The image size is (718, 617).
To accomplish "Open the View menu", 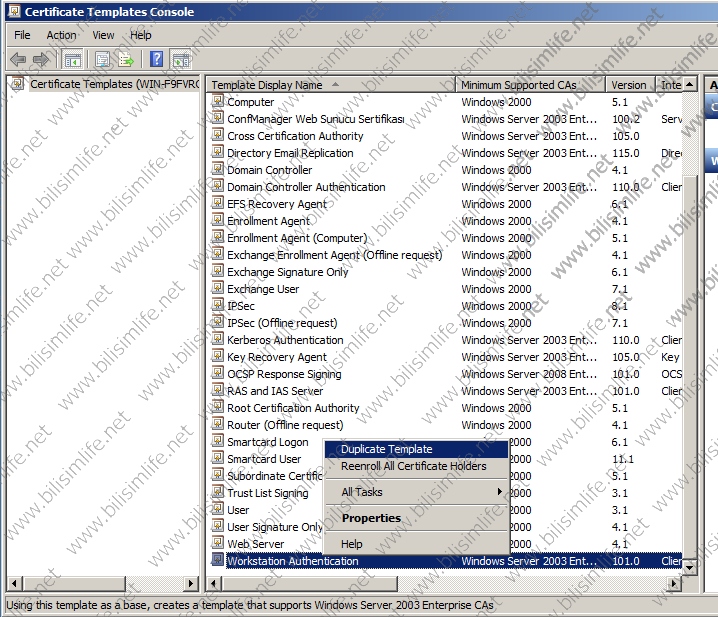I will click(103, 35).
